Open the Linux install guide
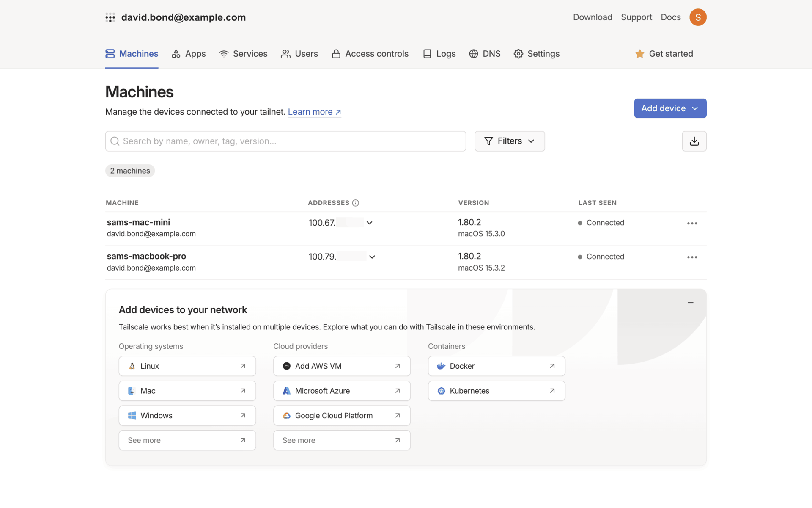This screenshot has height=508, width=812. [187, 366]
